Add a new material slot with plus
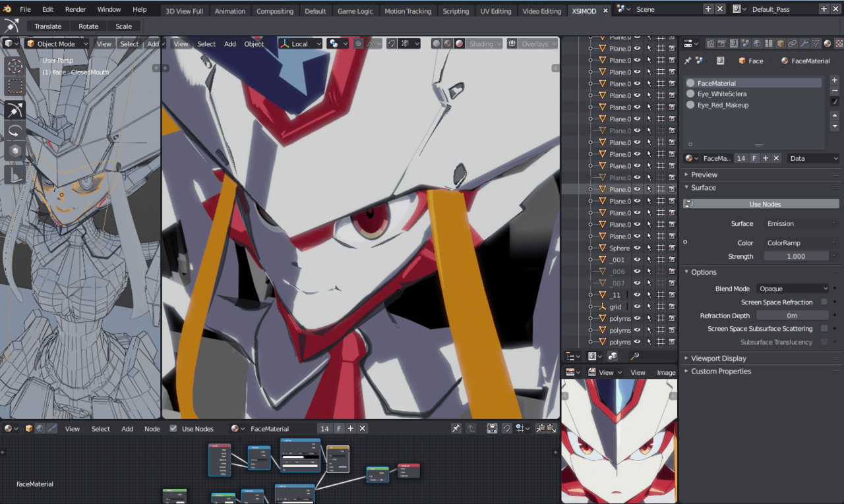The height and width of the screenshot is (504, 844). point(834,80)
